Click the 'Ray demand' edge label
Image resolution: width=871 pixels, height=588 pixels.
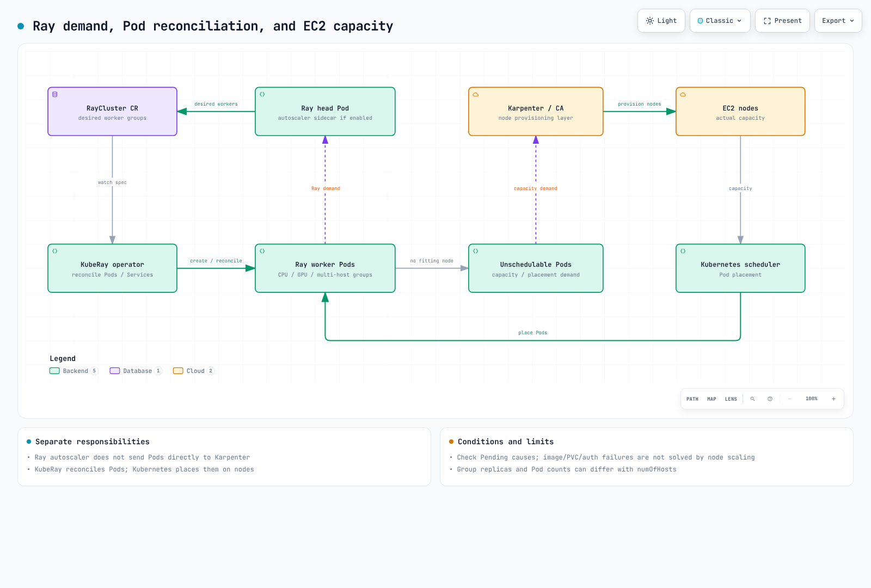[326, 188]
